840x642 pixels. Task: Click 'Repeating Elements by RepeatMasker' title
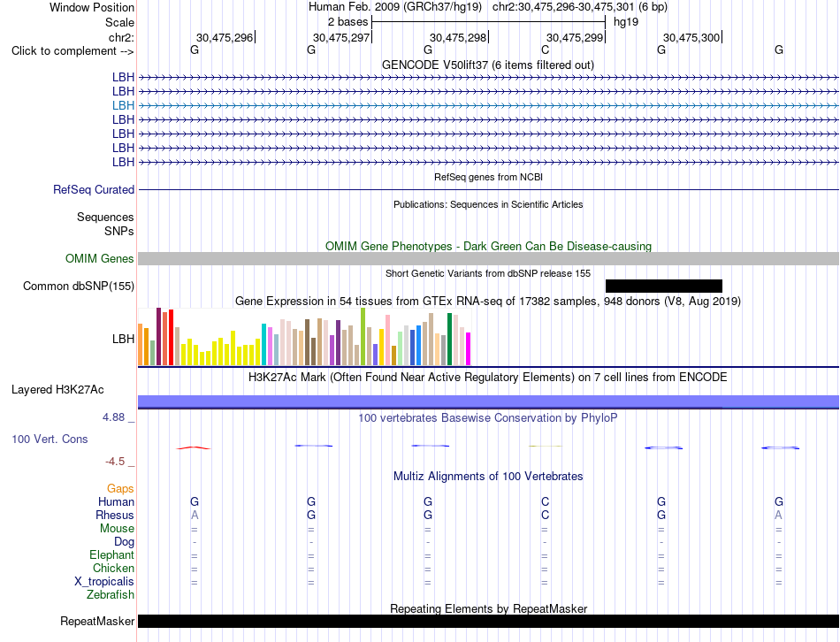pos(488,608)
